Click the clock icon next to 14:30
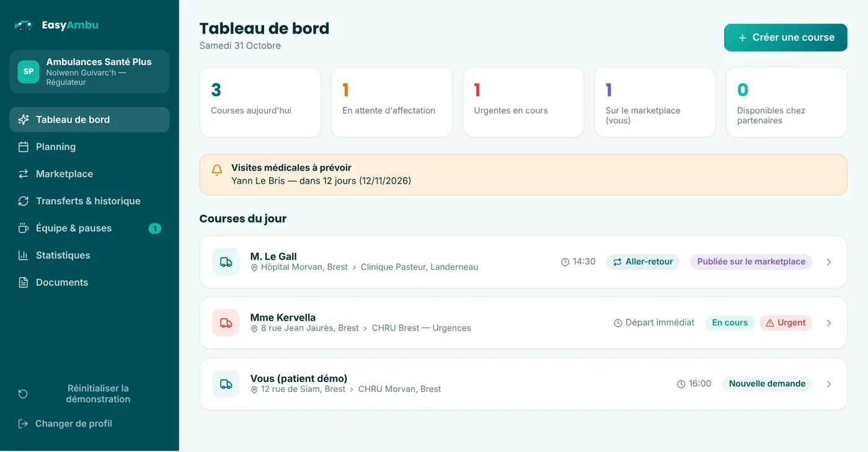The width and height of the screenshot is (868, 452). [x=565, y=262]
